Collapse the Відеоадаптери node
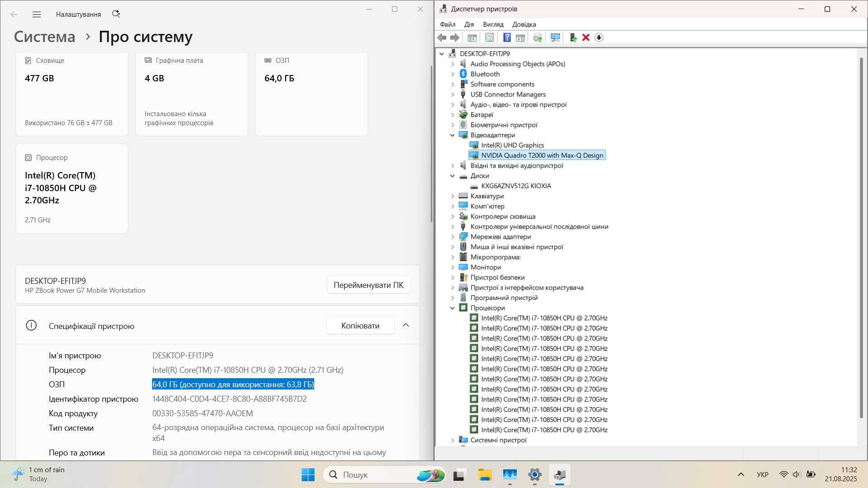The width and height of the screenshot is (868, 488). click(x=453, y=135)
